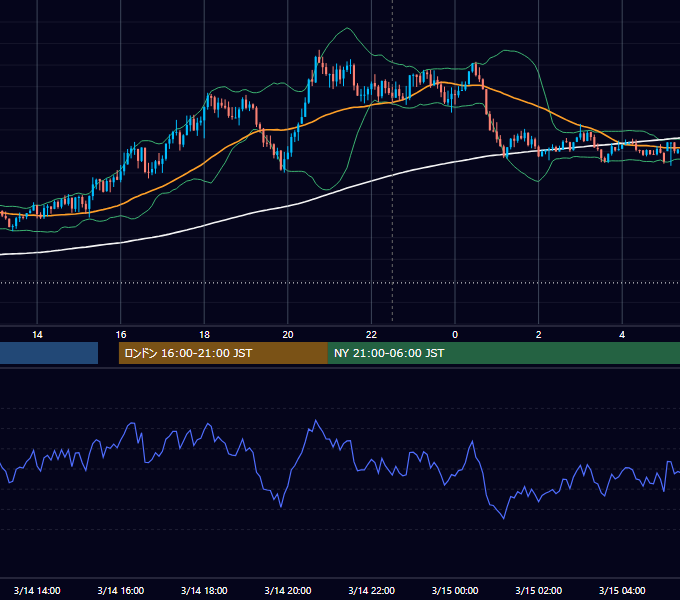Click hour label 22 on price chart axis

372,335
